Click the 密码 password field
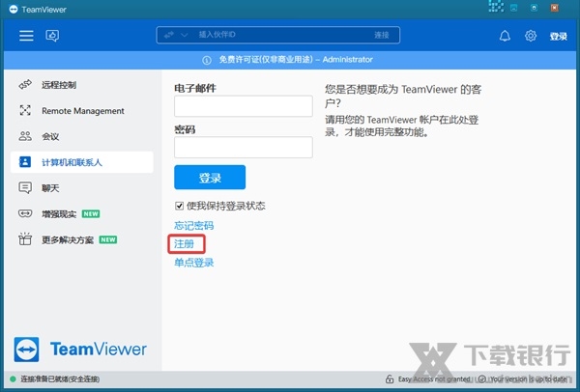Image resolution: width=580 pixels, height=392 pixels. tap(244, 148)
